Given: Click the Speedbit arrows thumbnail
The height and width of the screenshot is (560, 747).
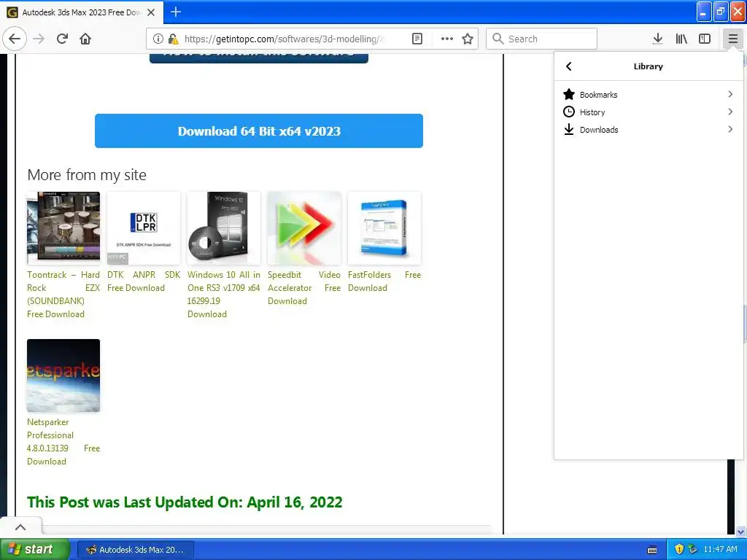Looking at the screenshot, I should [304, 228].
